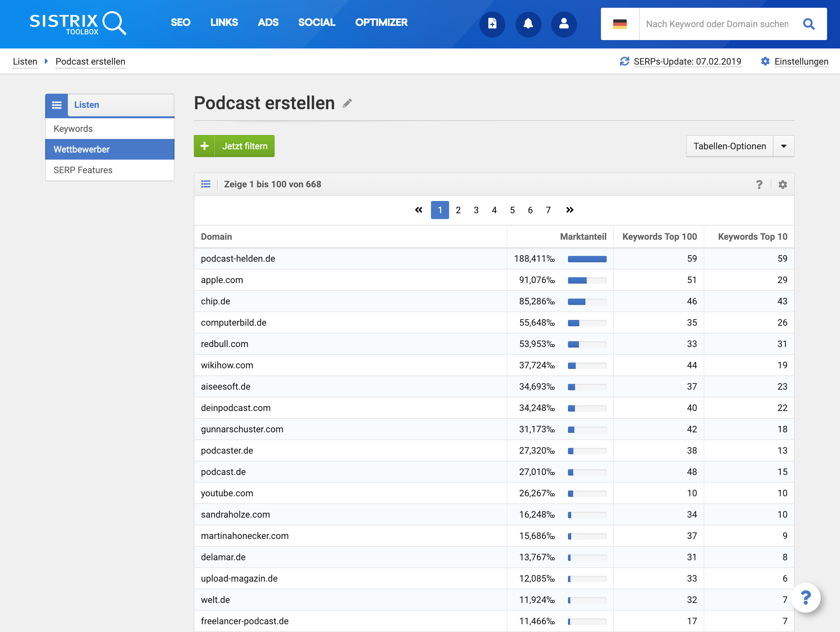840x632 pixels.
Task: Click the table gear settings icon
Action: 783,184
